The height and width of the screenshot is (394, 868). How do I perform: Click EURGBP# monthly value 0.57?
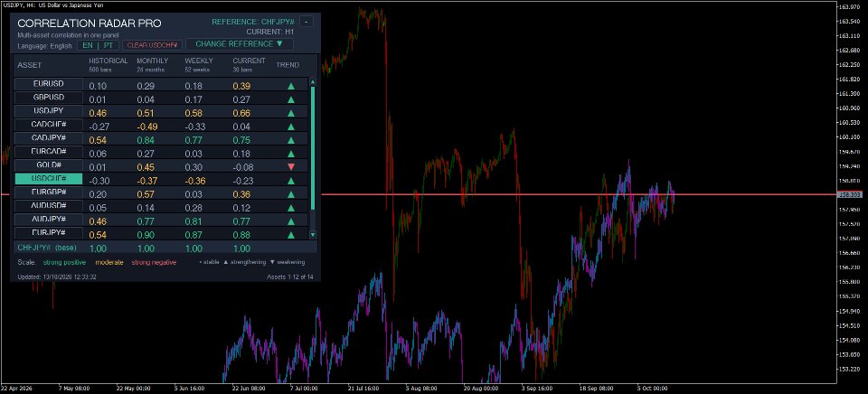click(146, 195)
